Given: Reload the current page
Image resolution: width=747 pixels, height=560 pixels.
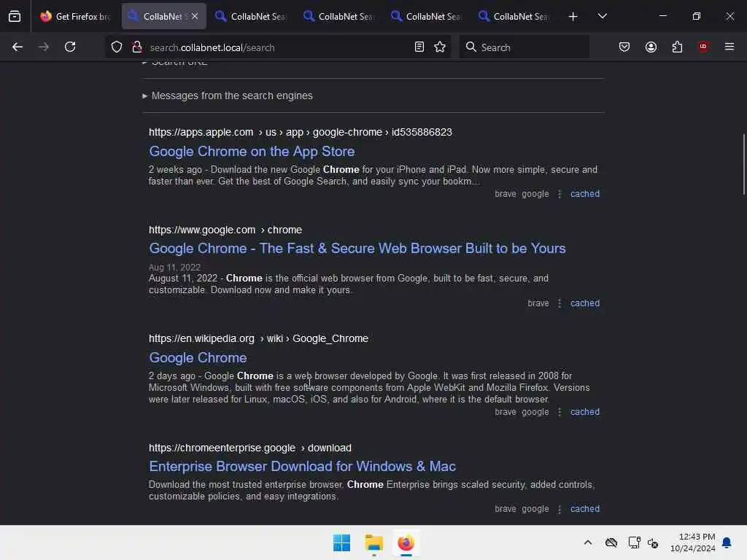Looking at the screenshot, I should tap(70, 47).
